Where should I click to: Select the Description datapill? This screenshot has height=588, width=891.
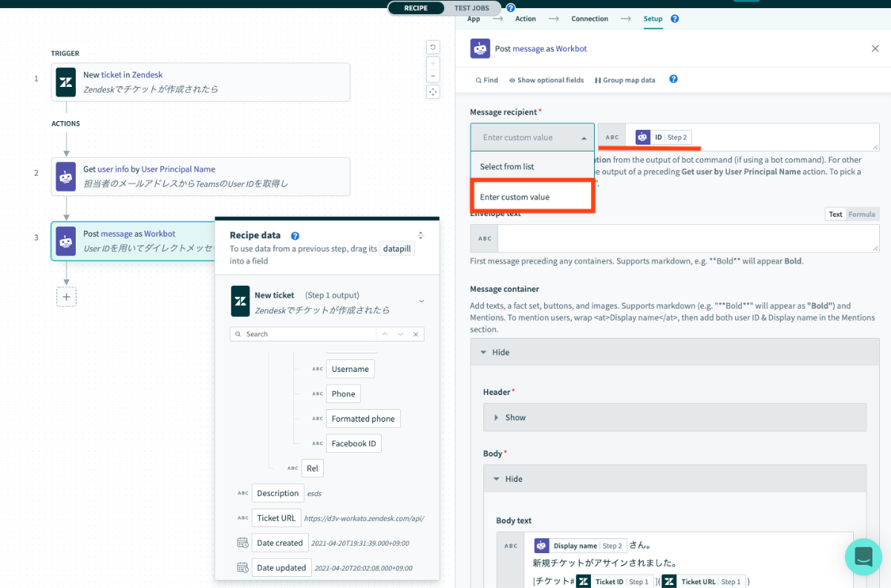click(278, 493)
